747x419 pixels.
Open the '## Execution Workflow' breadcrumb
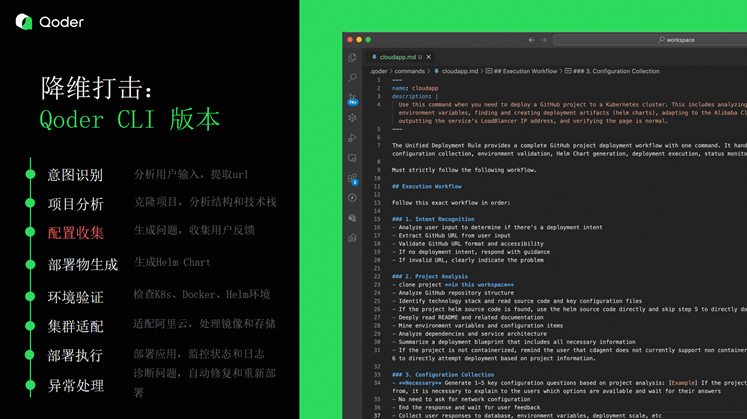tap(521, 71)
